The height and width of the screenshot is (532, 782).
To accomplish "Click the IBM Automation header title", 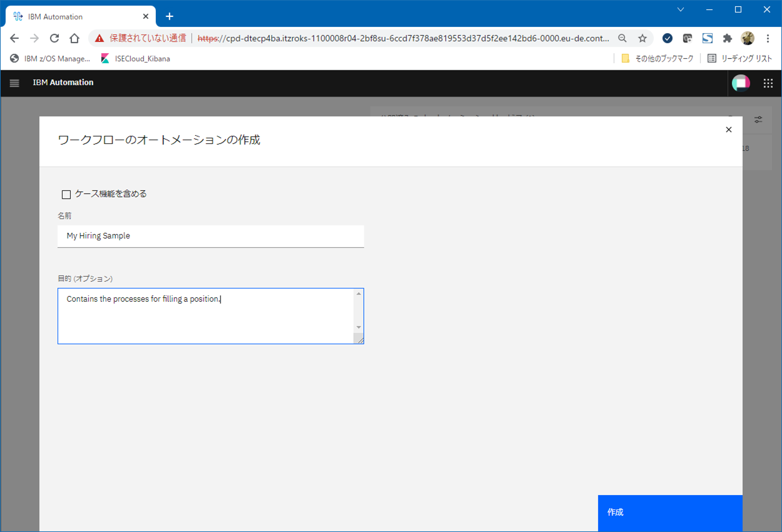I will point(63,83).
